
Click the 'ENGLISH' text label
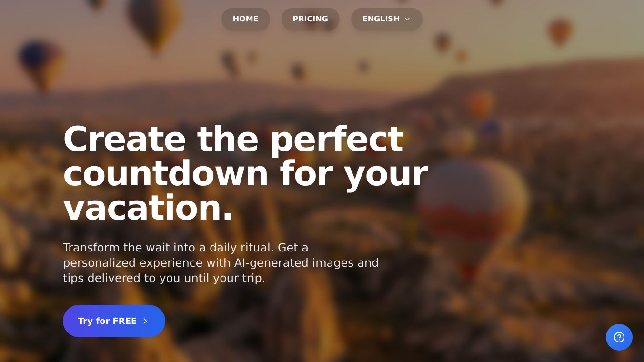[x=381, y=19]
